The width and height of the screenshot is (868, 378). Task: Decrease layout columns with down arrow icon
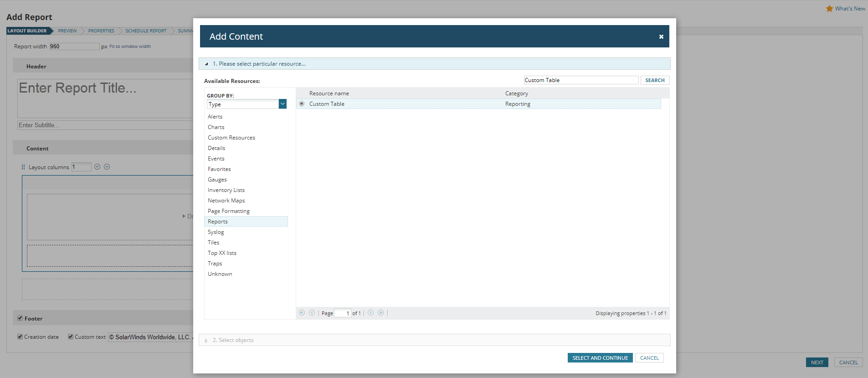point(97,167)
